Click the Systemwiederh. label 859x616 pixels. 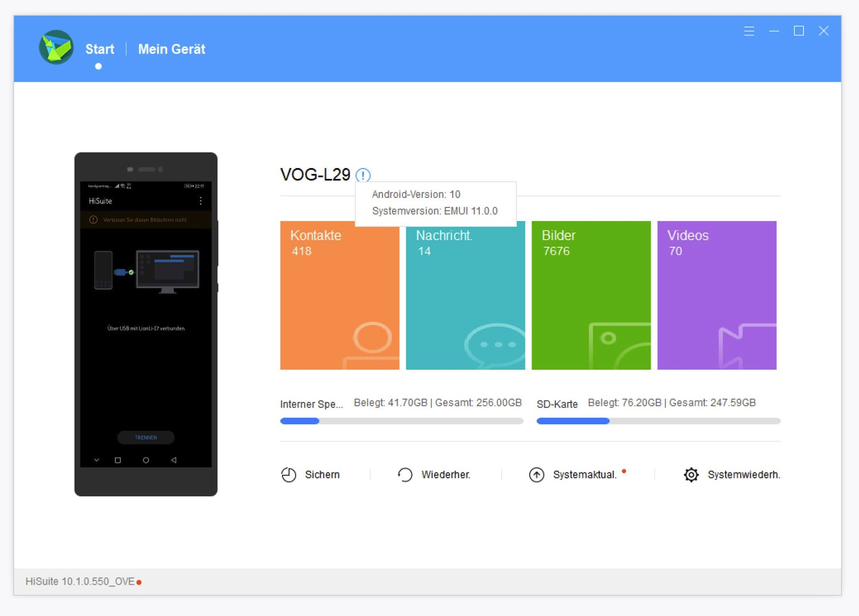tap(744, 475)
